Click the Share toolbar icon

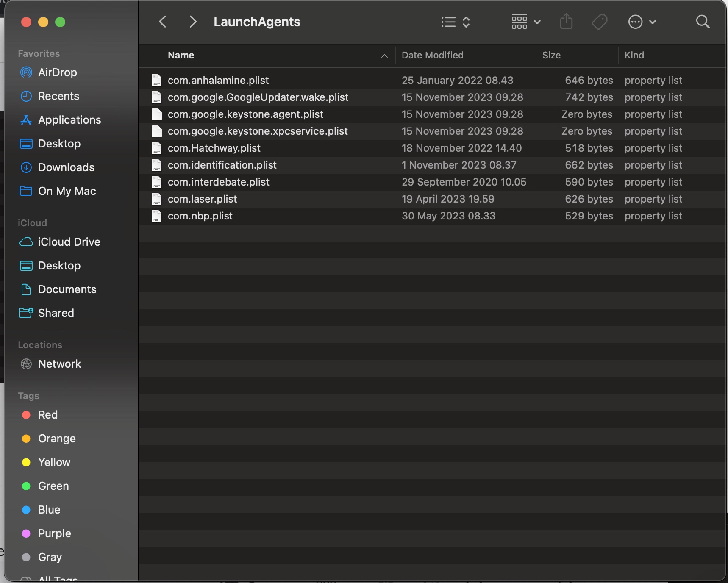(566, 21)
